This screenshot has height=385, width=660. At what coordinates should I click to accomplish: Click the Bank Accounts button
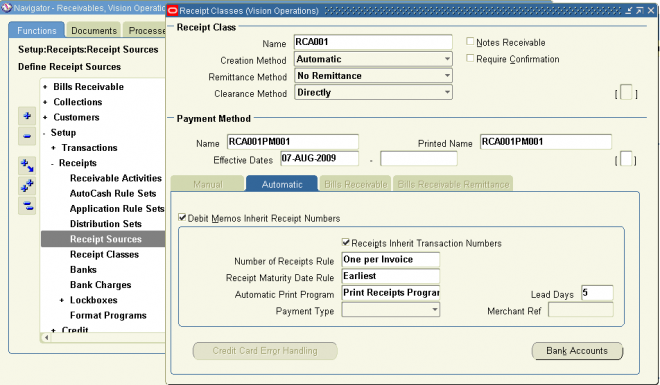pos(577,351)
